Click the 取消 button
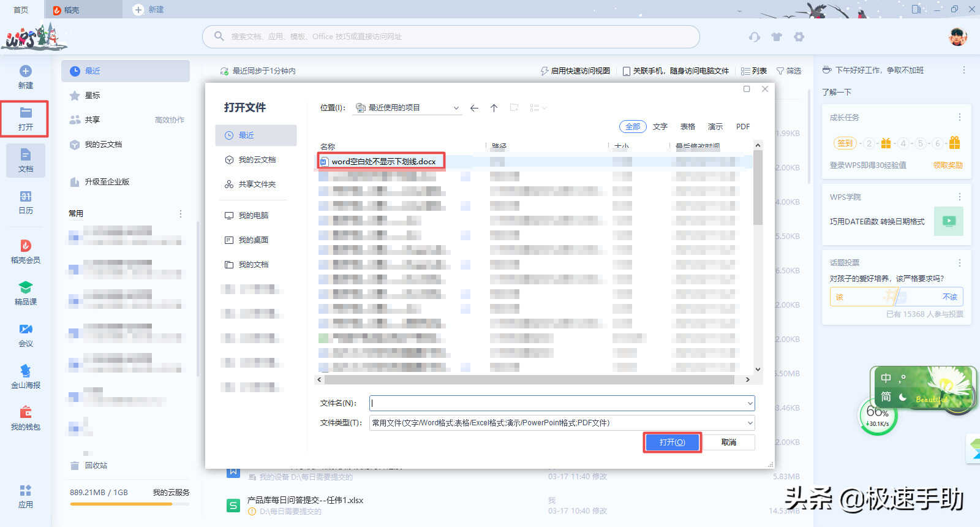 pyautogui.click(x=729, y=442)
